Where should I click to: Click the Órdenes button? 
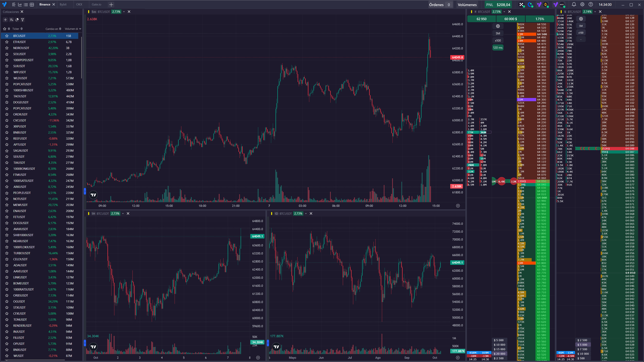point(440,4)
